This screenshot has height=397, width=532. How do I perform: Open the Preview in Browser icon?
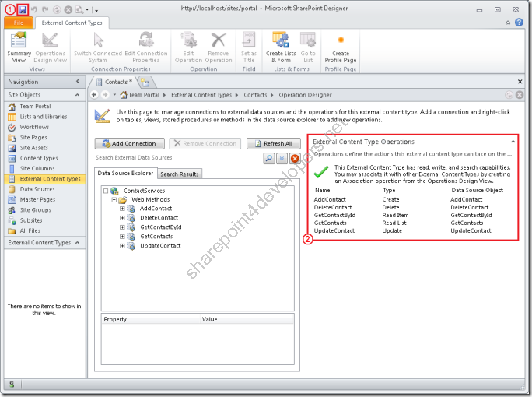(x=79, y=10)
